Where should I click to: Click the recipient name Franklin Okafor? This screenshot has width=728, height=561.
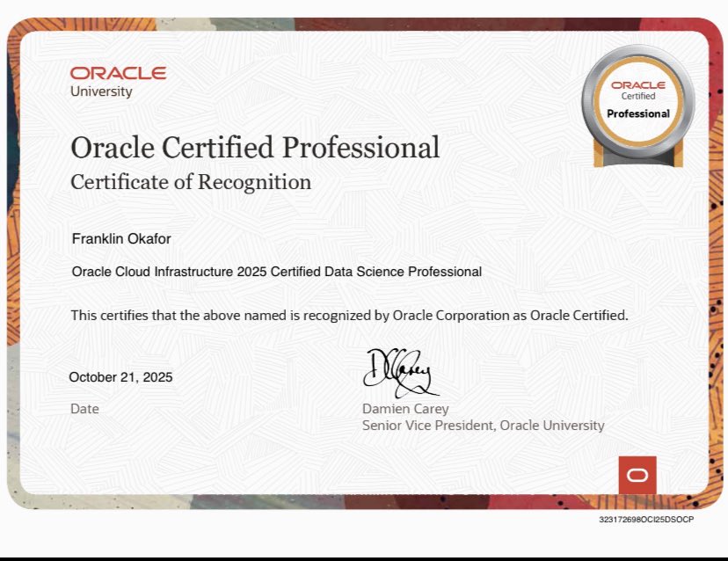tap(121, 238)
